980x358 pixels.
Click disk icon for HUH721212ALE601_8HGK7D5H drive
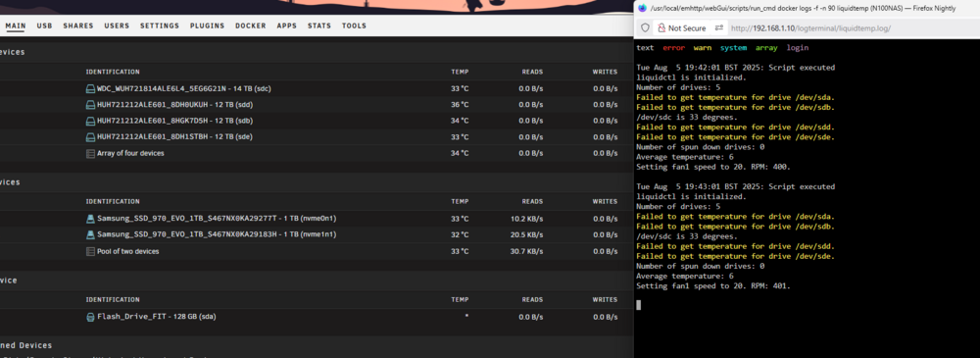[x=90, y=121]
